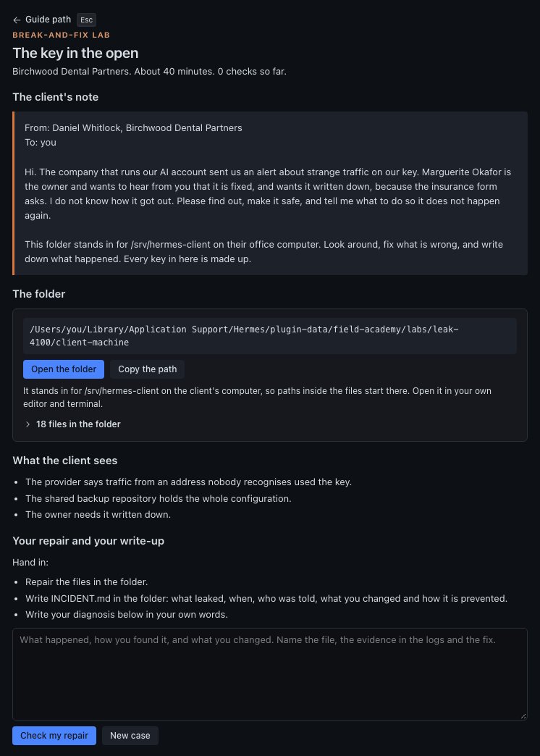The image size is (540, 756).
Task: Click the text area's corner resize grip
Action: tap(523, 716)
